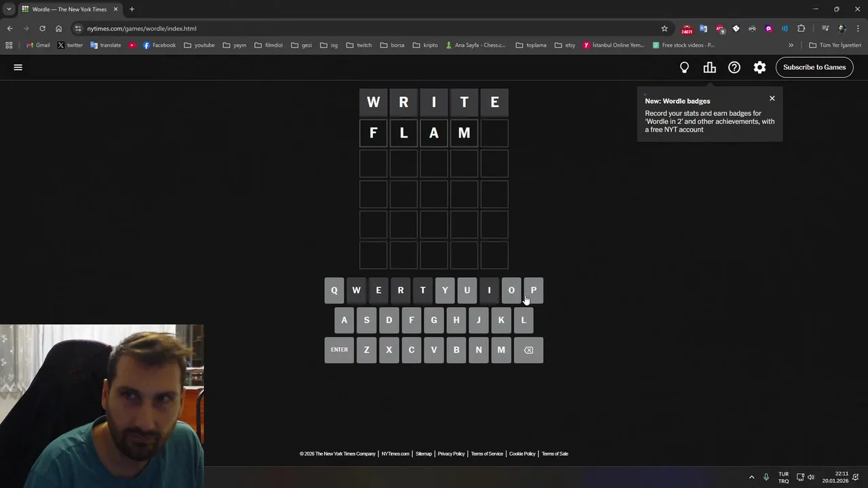868x488 pixels.
Task: Tap the S key on Wordle keyboard
Action: click(x=367, y=320)
